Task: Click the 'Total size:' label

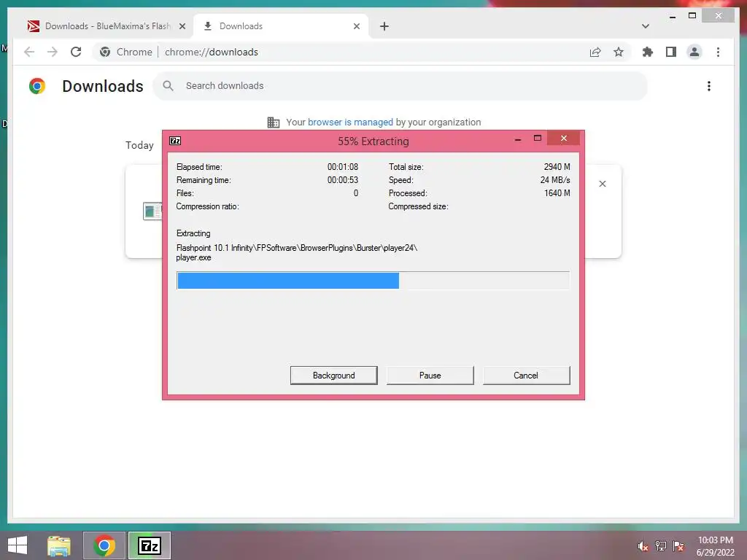Action: (406, 167)
